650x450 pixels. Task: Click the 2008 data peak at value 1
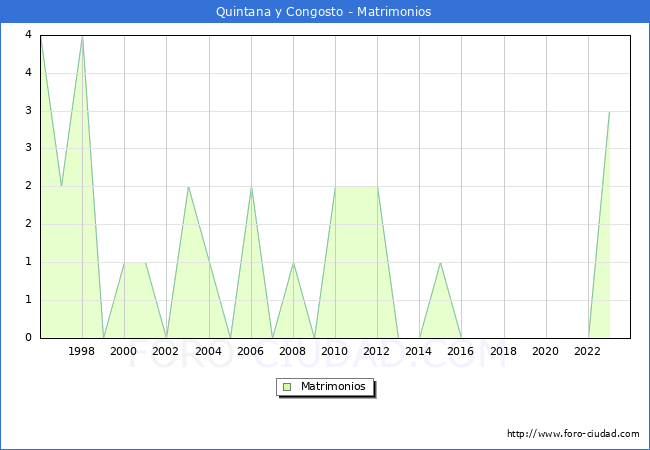point(293,262)
